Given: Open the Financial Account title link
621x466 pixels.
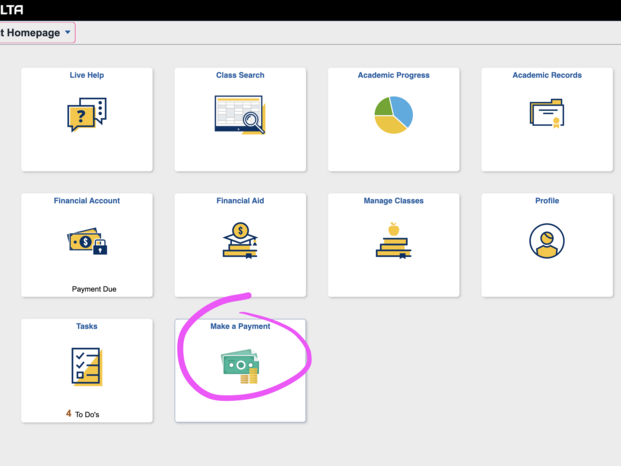Looking at the screenshot, I should click(87, 201).
